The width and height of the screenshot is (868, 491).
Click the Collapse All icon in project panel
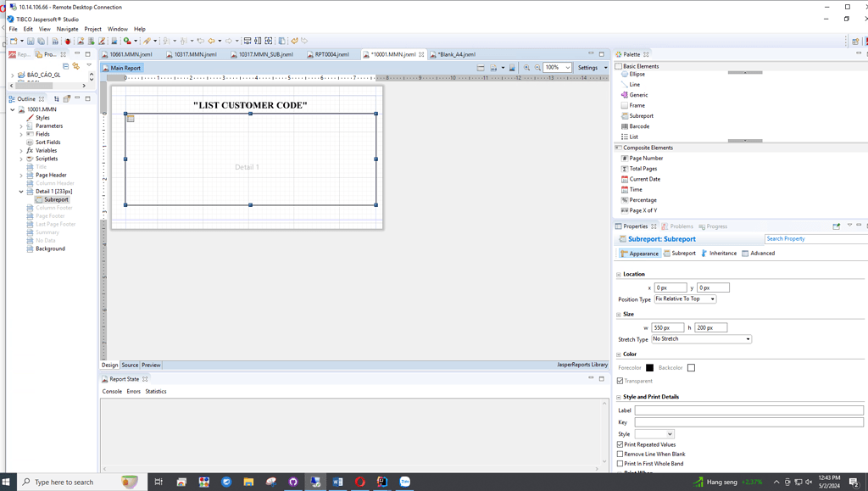coord(65,66)
